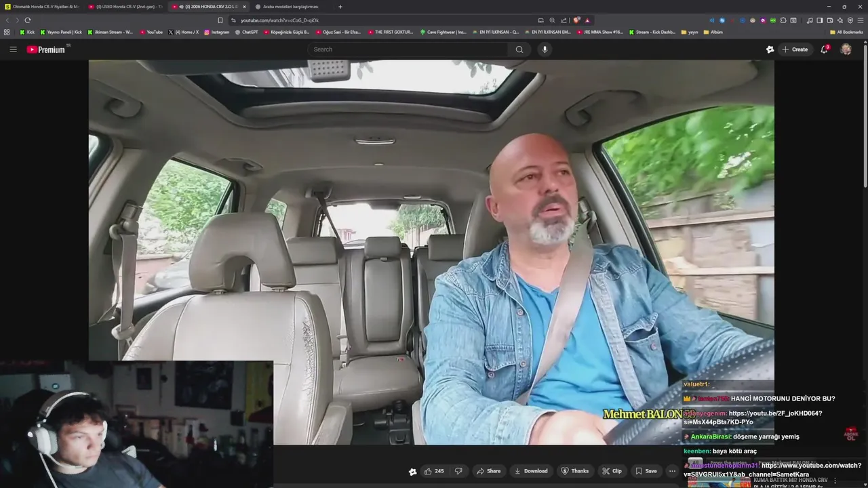Open ChatGPT bookmark
868x488 pixels.
(x=246, y=32)
